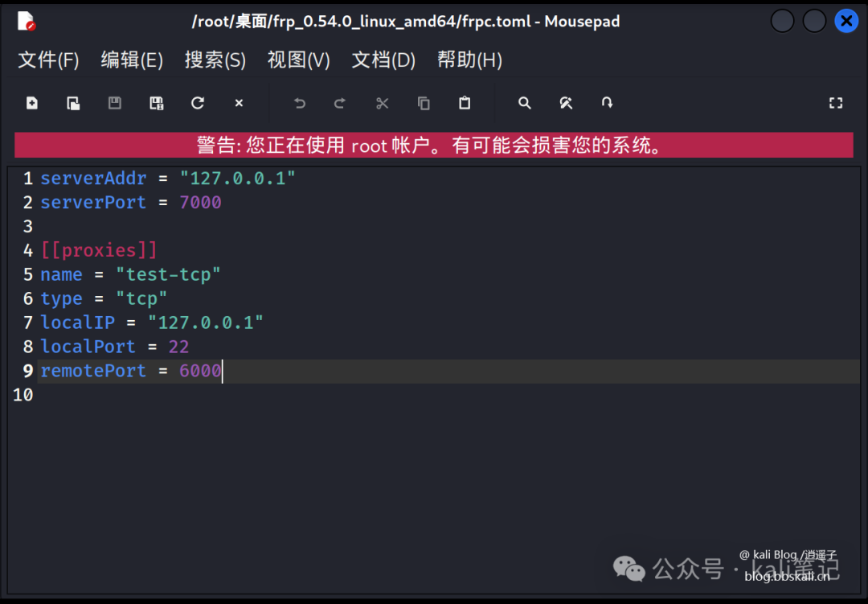Reload the document with the refresh icon
Viewport: 868px width, 604px height.
(x=198, y=103)
